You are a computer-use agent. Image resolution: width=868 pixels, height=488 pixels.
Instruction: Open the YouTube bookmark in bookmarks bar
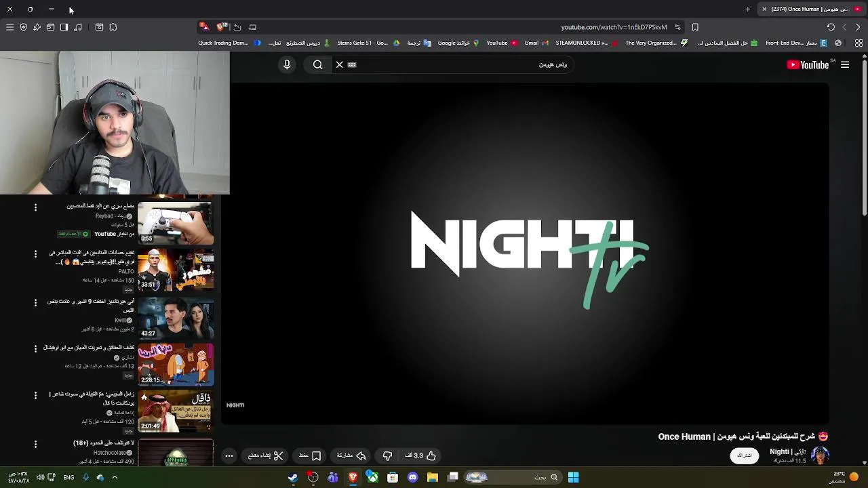[x=502, y=43]
